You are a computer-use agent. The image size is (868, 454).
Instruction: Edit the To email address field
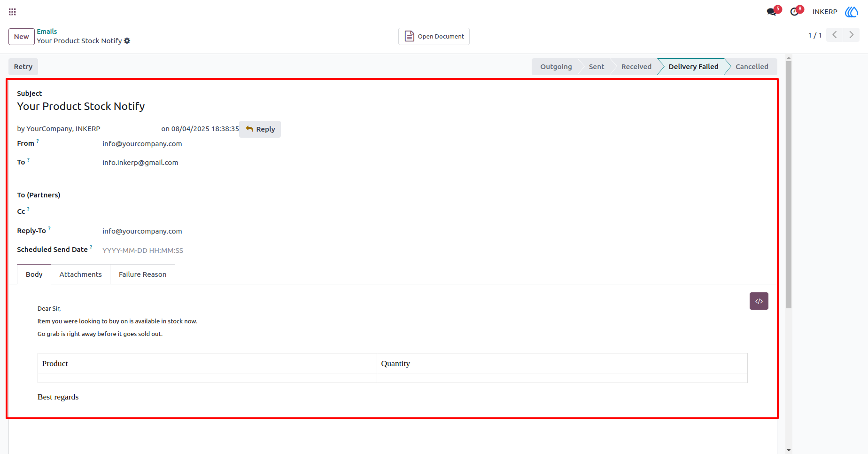140,163
